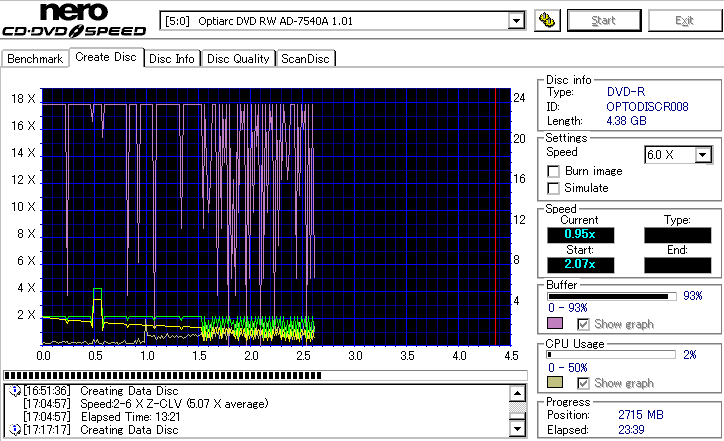Click the Start button
This screenshot has height=441, width=724.
604,20
